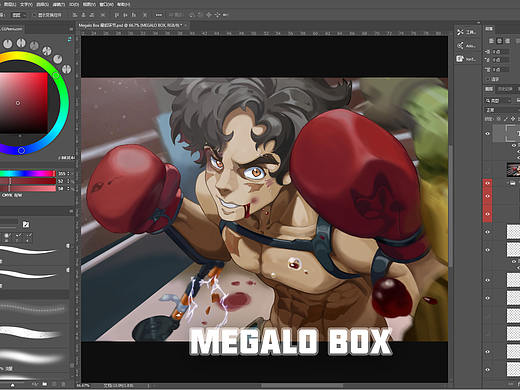This screenshot has height=390, width=520.
Task: Select the first brush stroke preset
Action: coord(28,250)
